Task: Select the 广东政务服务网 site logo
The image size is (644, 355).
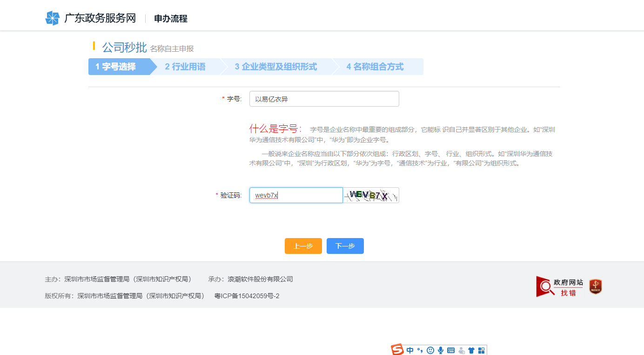Action: pyautogui.click(x=91, y=18)
